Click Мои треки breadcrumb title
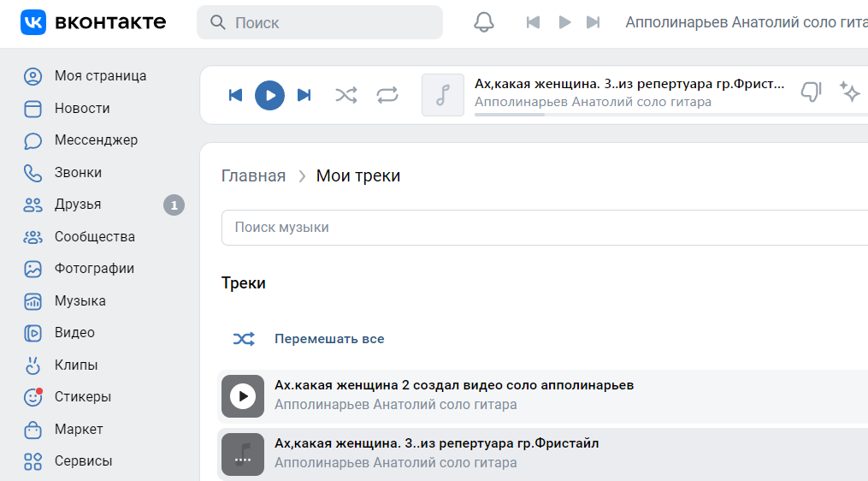The width and height of the screenshot is (868, 481). 358,175
